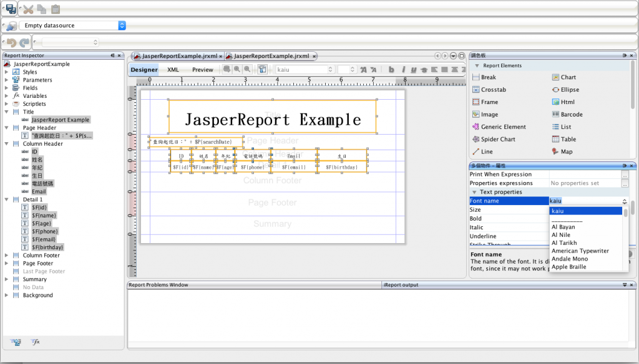This screenshot has width=639, height=364.
Task: Select the Image element in the palette
Action: 485,115
